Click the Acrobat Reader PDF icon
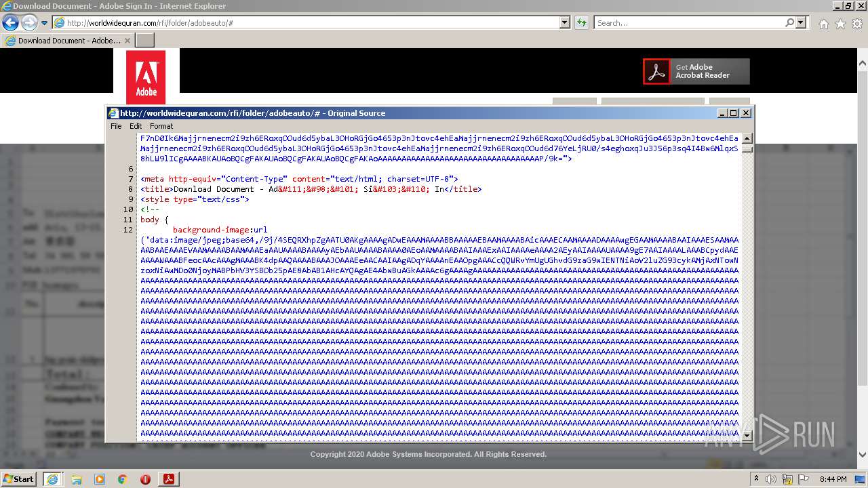Screen dimensions: 868x488 coord(656,71)
